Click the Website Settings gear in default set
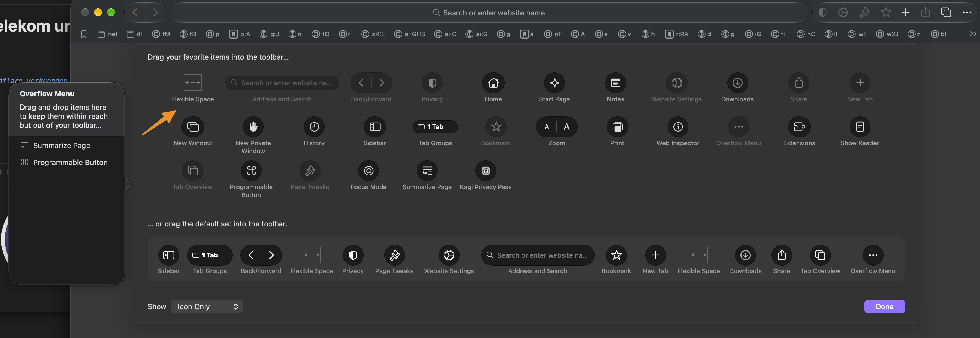Image resolution: width=980 pixels, height=338 pixels. click(x=449, y=255)
